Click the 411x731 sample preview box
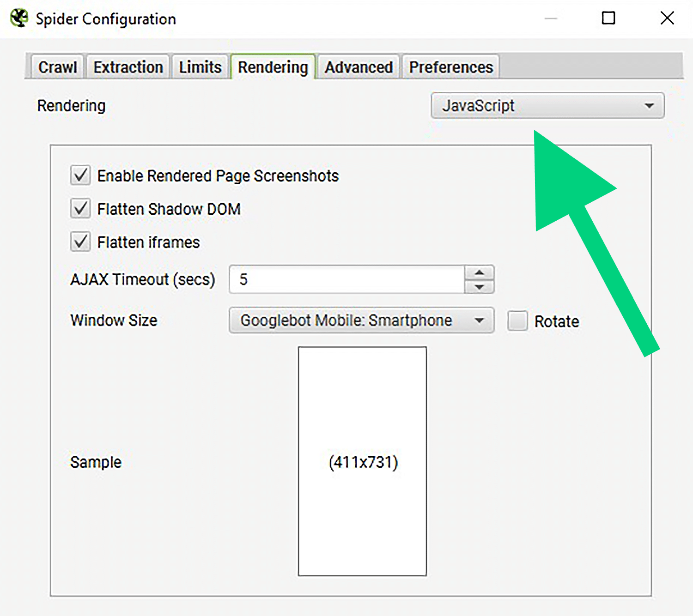 (x=362, y=461)
